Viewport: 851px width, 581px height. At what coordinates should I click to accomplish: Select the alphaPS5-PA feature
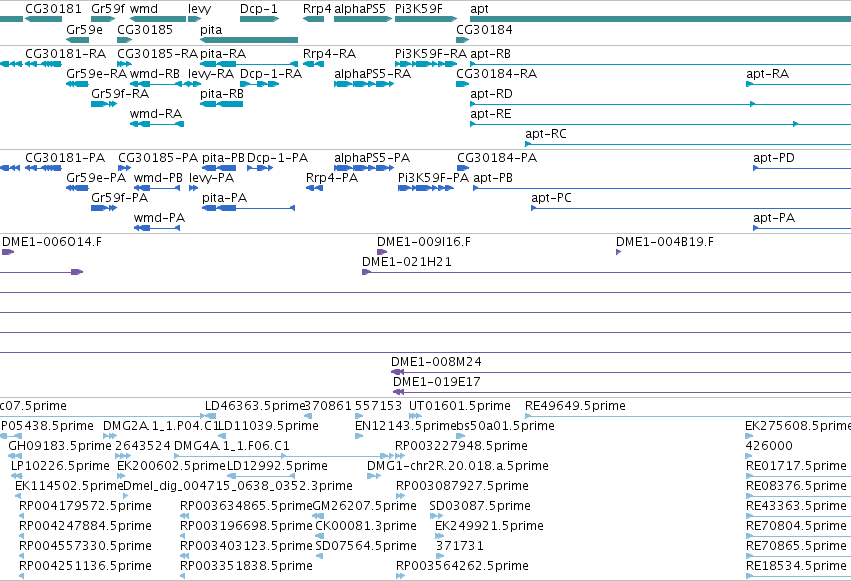pos(364,168)
